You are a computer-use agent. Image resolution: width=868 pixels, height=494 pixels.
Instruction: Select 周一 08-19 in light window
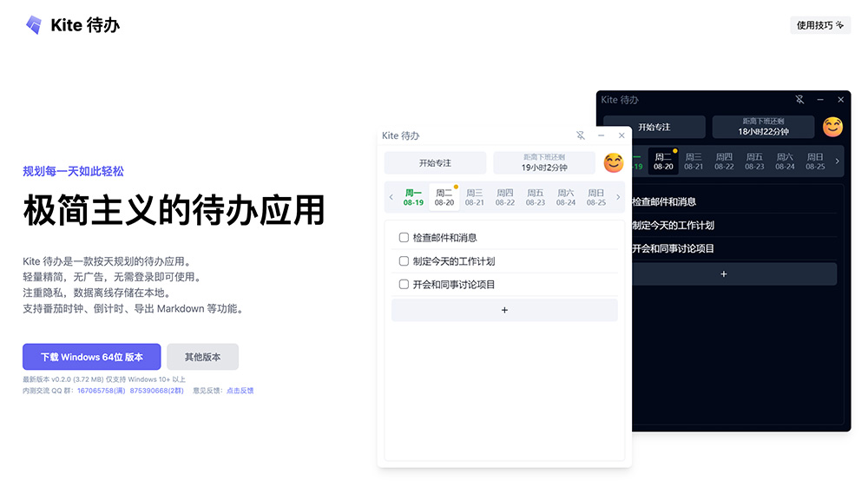pos(413,197)
